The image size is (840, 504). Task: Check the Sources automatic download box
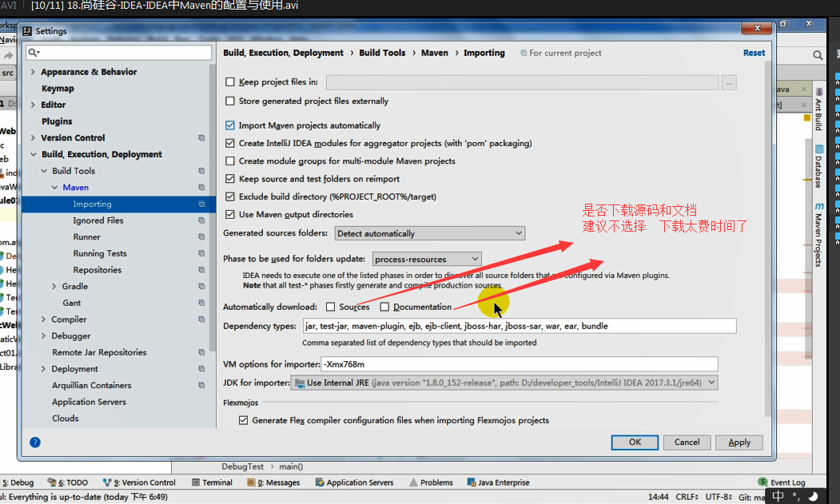331,307
